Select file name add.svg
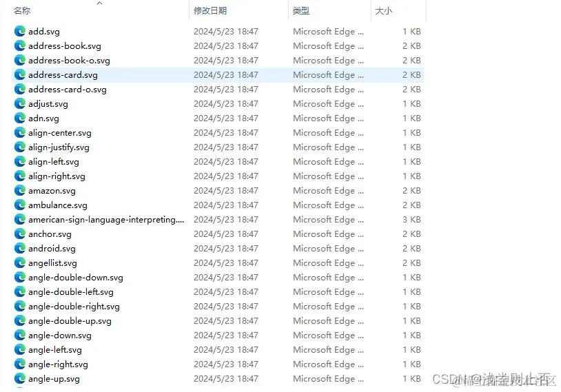The image size is (561, 392). [x=44, y=32]
